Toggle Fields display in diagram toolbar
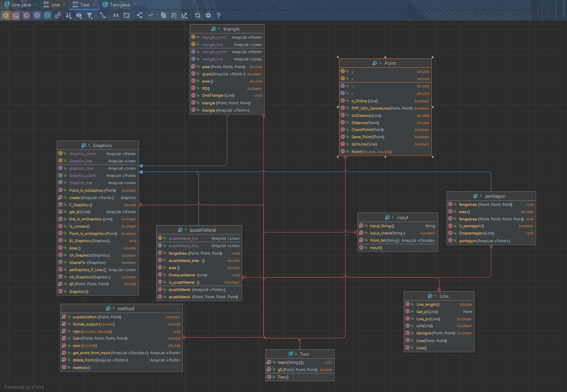567x392 pixels. [6, 15]
